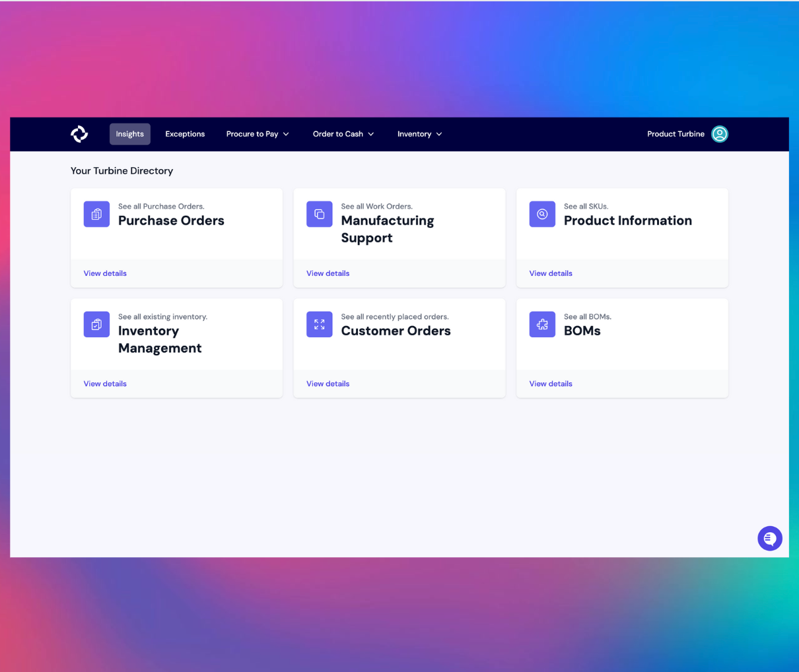The width and height of the screenshot is (799, 672).
Task: Open the BOMs card title
Action: coord(582,331)
